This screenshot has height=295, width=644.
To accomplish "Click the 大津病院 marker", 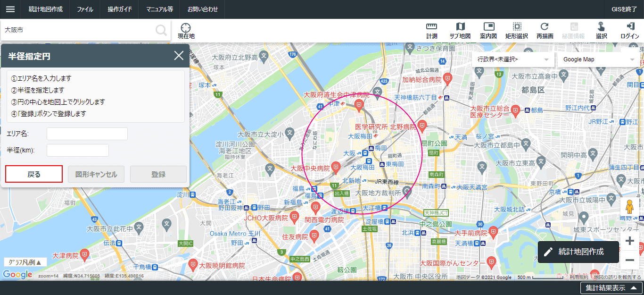I will (x=85, y=255).
